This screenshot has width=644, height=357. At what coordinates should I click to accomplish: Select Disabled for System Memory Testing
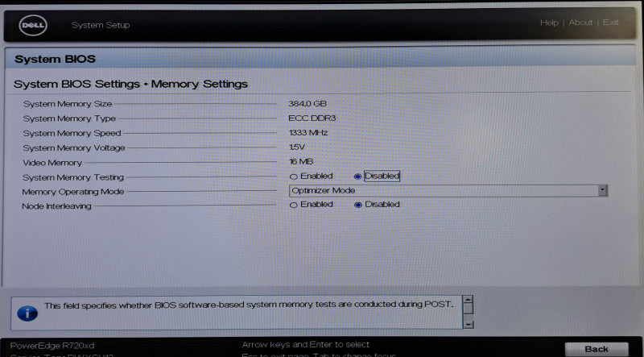[357, 176]
